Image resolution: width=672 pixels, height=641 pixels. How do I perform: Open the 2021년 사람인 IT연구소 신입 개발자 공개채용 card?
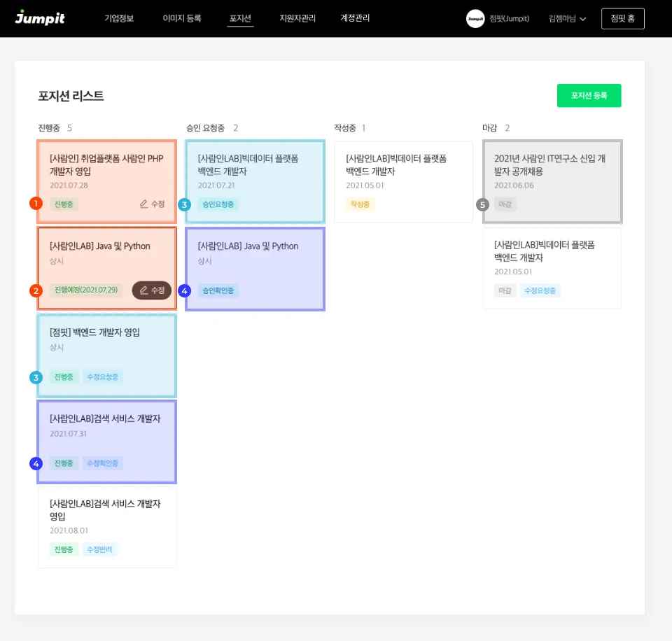point(552,182)
